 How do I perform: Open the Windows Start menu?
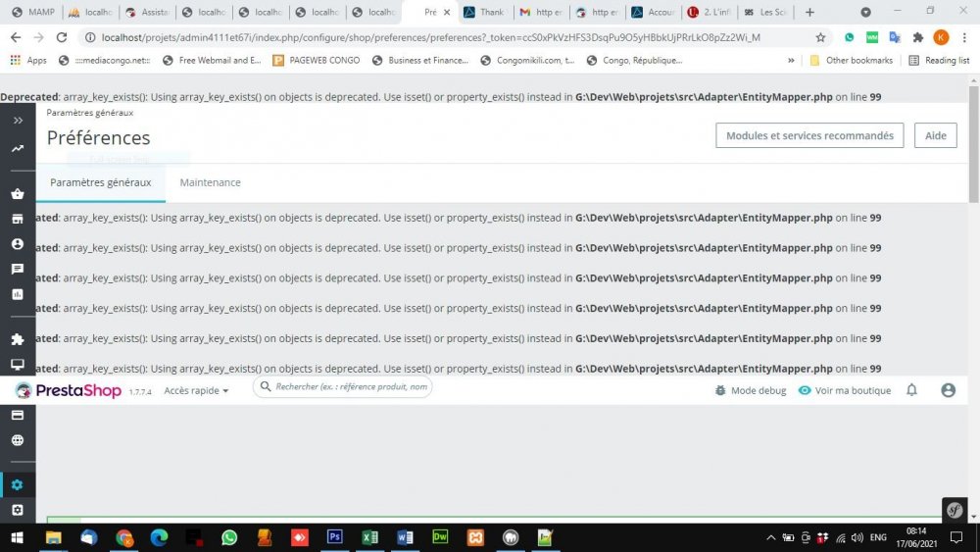coord(17,537)
